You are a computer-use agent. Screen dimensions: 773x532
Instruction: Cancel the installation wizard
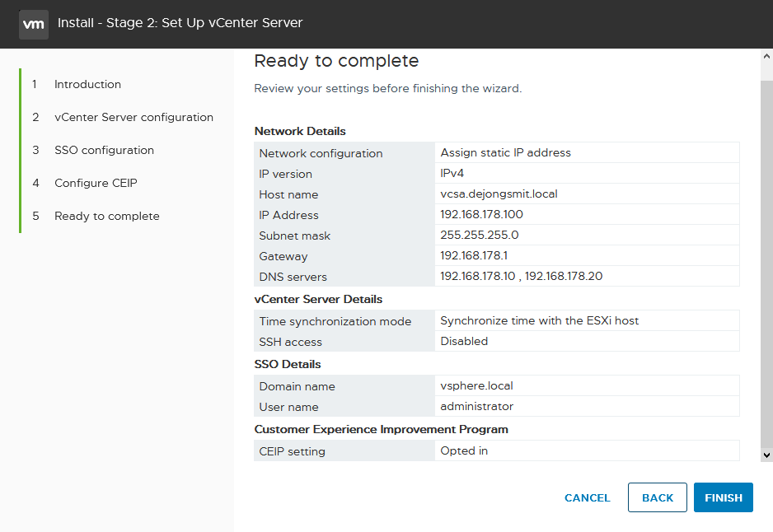pos(587,498)
